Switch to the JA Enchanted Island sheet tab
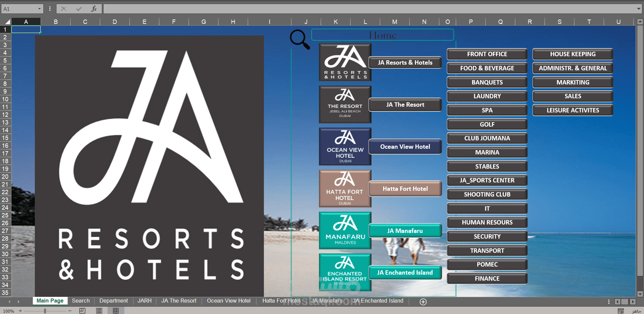The width and height of the screenshot is (644, 314). point(378,301)
